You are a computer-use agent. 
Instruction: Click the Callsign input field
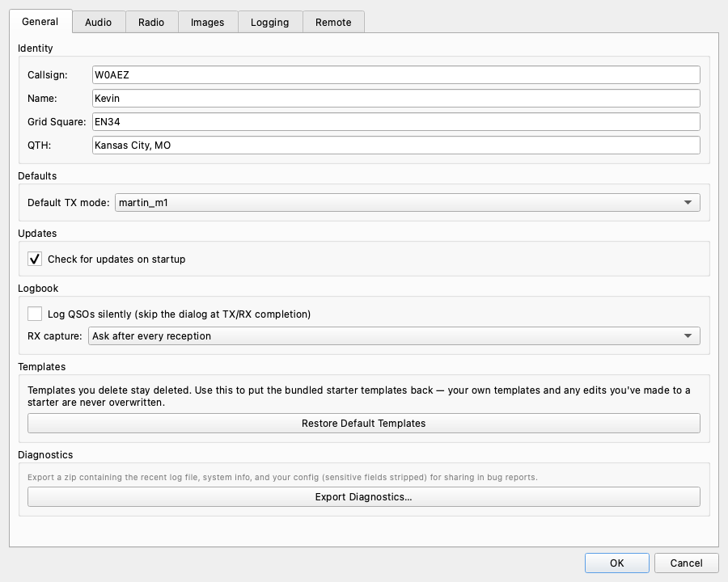click(x=396, y=74)
